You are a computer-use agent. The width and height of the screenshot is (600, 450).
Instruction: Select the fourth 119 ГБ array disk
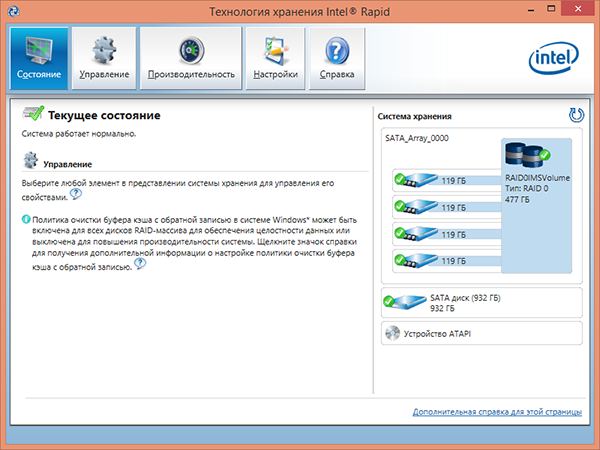click(447, 261)
